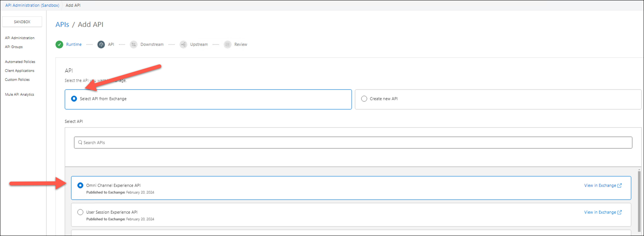Viewport: 644px width, 236px height.
Task: Click external-link icon for Omni Channel Experience API
Action: [x=619, y=185]
